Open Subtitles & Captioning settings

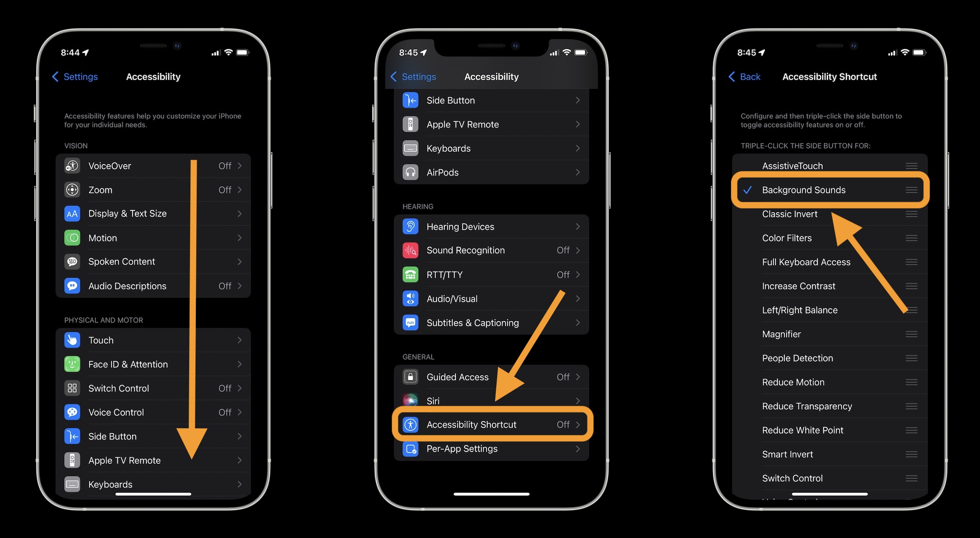point(472,323)
